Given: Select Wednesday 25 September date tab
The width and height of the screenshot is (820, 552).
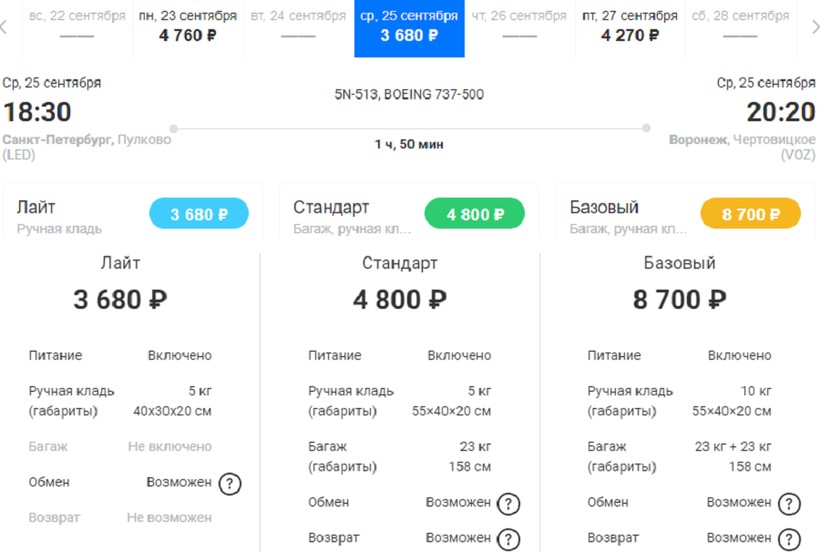Looking at the screenshot, I should 409,27.
